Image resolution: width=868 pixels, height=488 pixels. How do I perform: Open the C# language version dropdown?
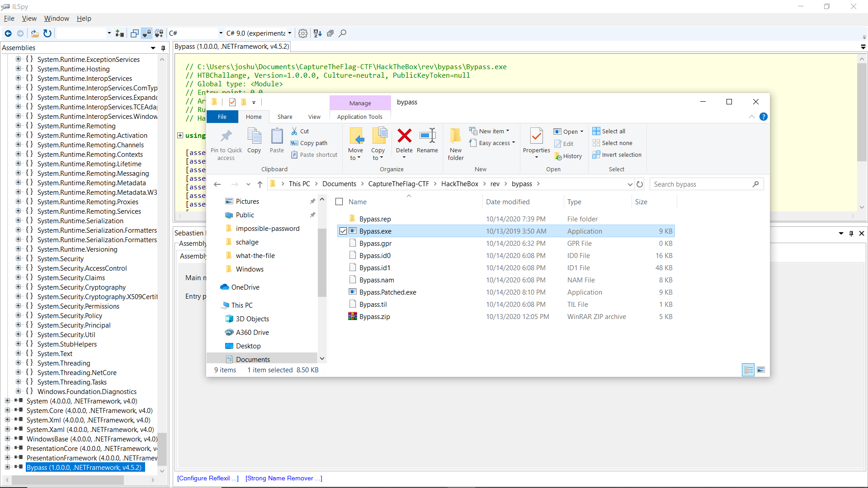259,33
